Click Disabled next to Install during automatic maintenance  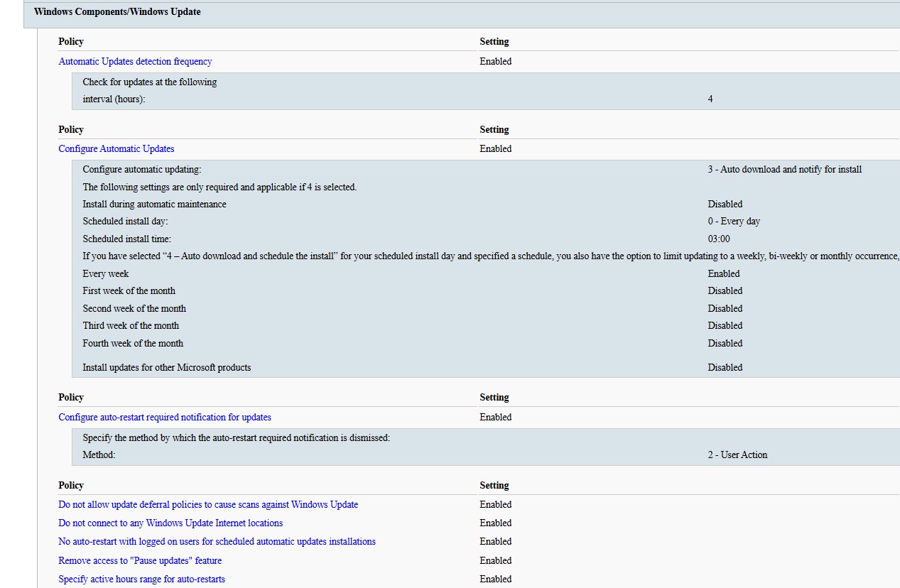[x=725, y=205]
